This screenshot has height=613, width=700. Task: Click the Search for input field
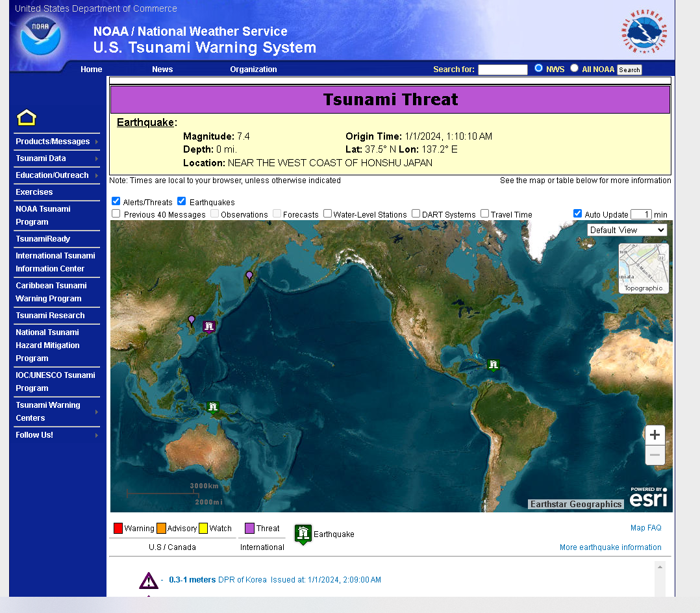click(503, 69)
